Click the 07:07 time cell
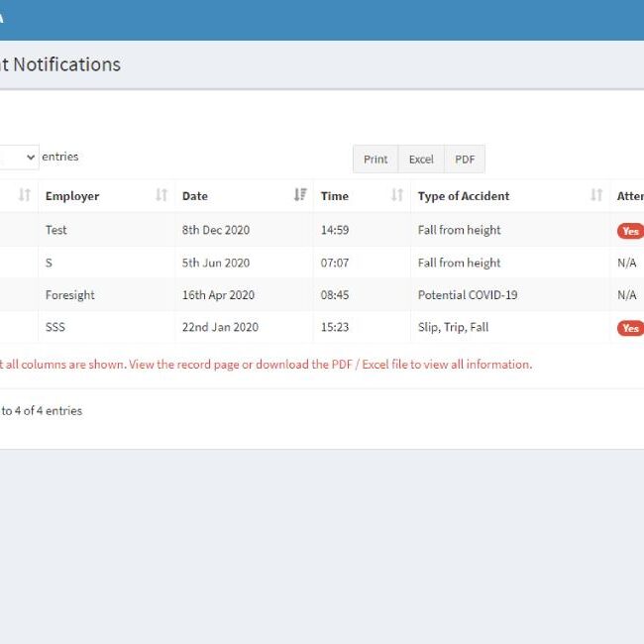 pyautogui.click(x=335, y=263)
